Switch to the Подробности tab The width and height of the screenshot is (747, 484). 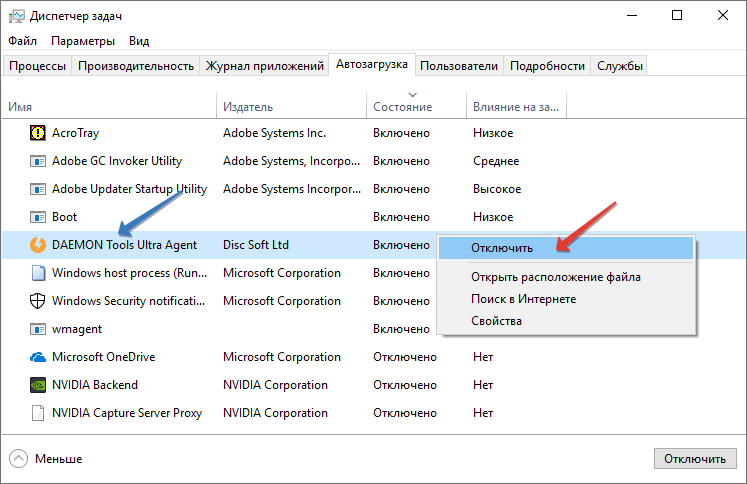[x=547, y=66]
